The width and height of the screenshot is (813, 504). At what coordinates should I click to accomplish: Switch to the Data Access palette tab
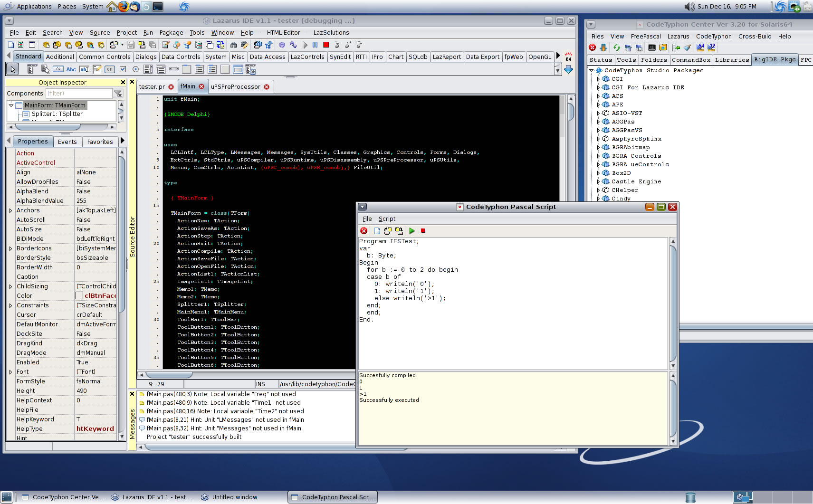click(268, 57)
